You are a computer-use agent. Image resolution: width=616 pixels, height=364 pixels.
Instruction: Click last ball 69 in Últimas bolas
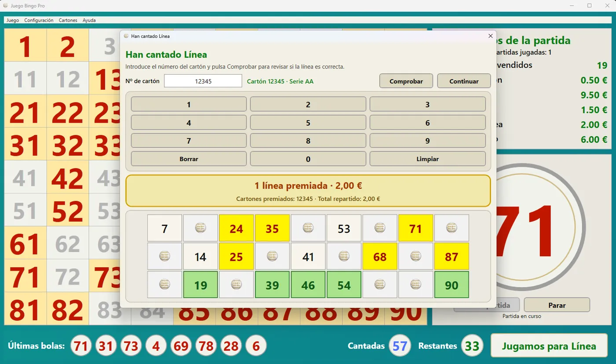click(181, 346)
